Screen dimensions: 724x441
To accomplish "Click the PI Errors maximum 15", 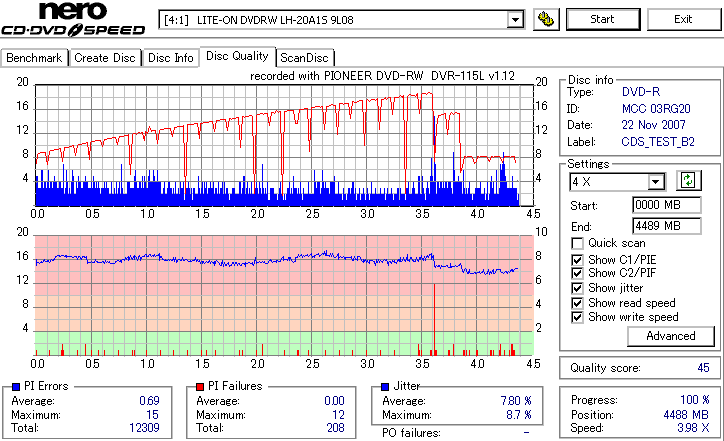I will click(x=152, y=415).
